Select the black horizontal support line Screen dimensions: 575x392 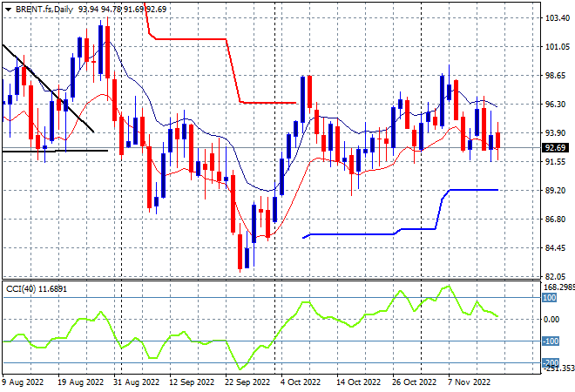(55, 151)
